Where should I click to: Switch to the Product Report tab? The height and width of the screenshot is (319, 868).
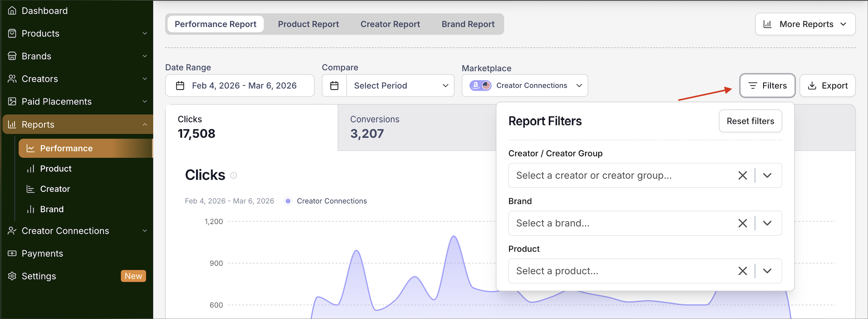308,24
